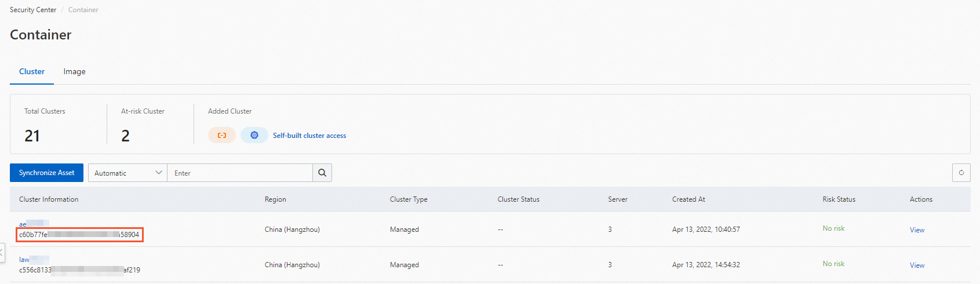Click cluster ID starting with c556c8133
980x284 pixels.
[x=79, y=270]
